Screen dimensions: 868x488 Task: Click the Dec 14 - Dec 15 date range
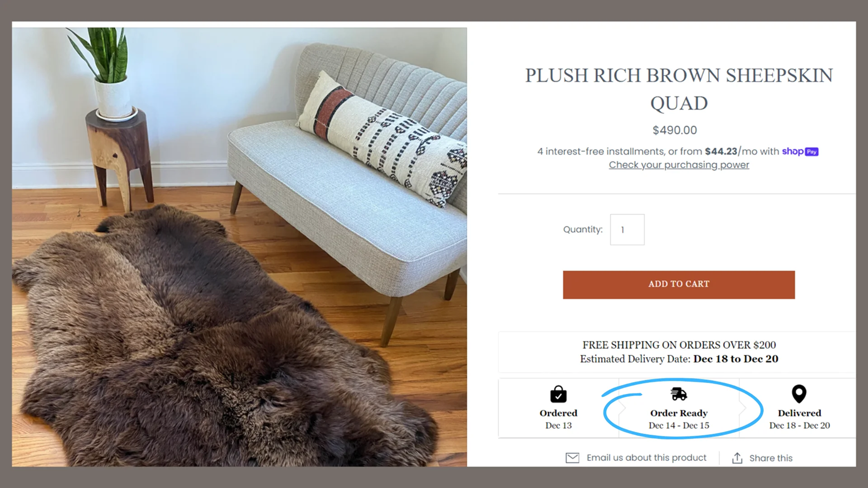pos(679,425)
